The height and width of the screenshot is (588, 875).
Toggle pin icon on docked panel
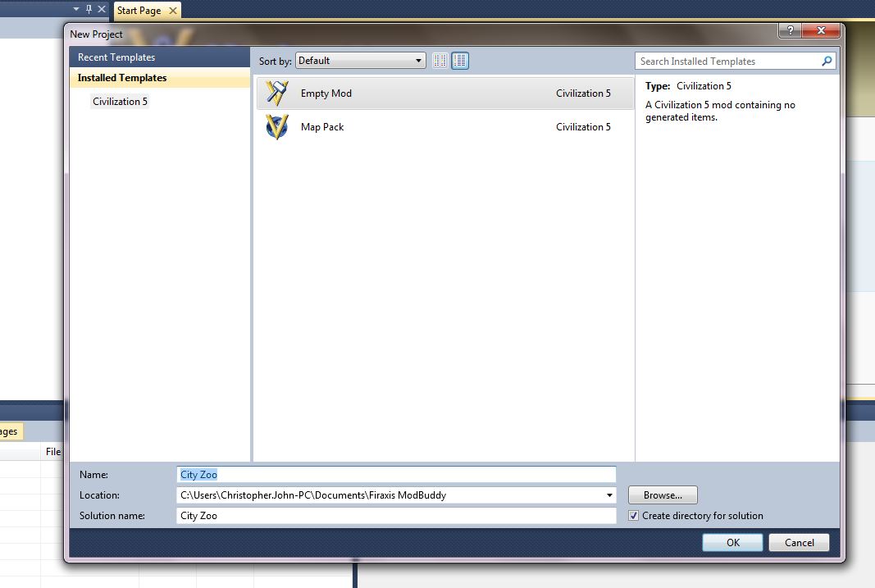point(89,9)
